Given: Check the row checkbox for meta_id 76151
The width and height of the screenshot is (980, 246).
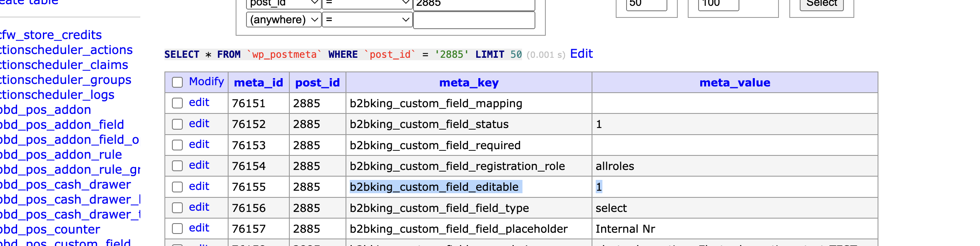Looking at the screenshot, I should click(177, 103).
